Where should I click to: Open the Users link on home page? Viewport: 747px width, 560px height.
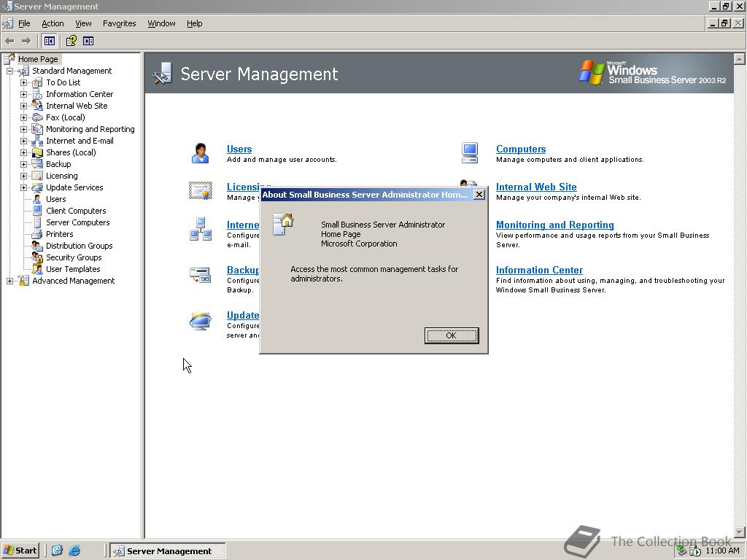(x=239, y=149)
